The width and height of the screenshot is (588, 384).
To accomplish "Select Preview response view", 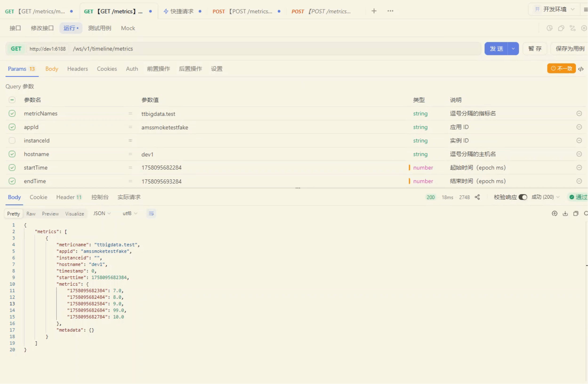I will coord(50,214).
